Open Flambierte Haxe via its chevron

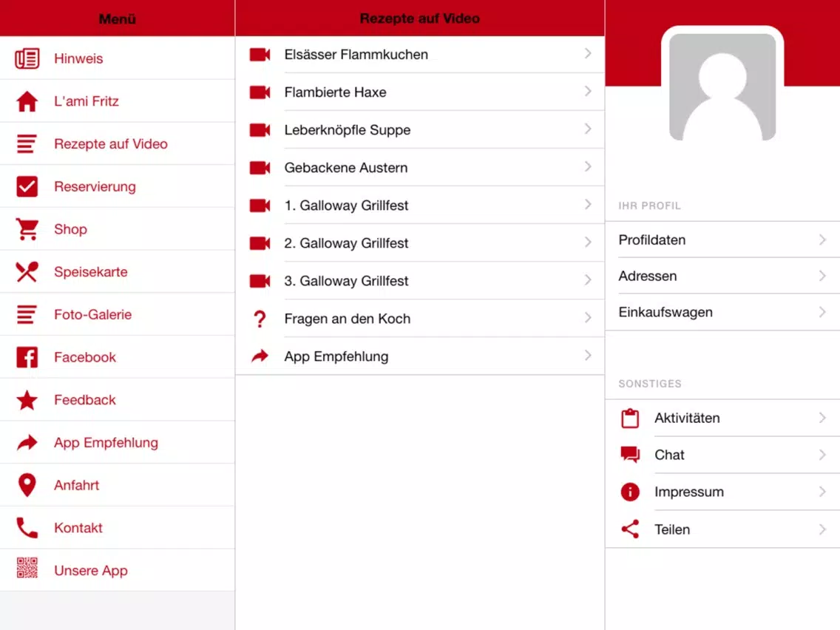click(588, 91)
